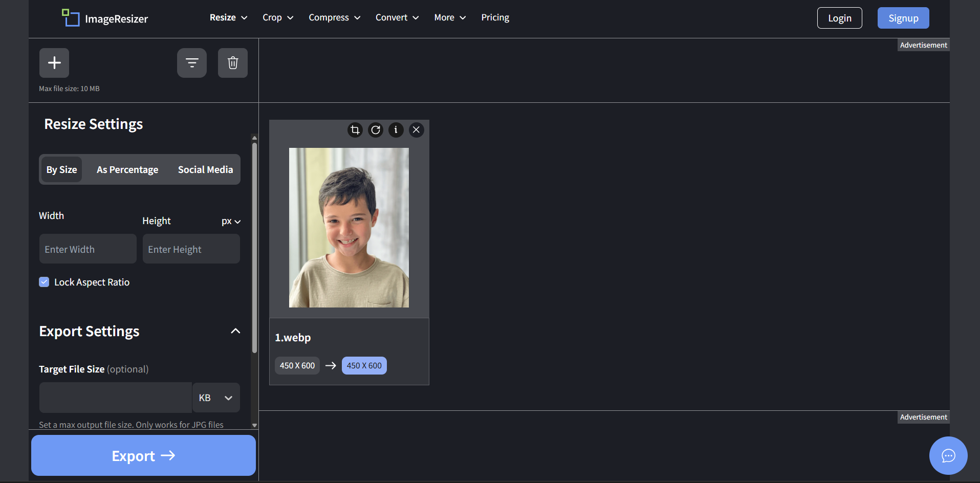Click the Export button
The image size is (980, 483).
point(143,455)
